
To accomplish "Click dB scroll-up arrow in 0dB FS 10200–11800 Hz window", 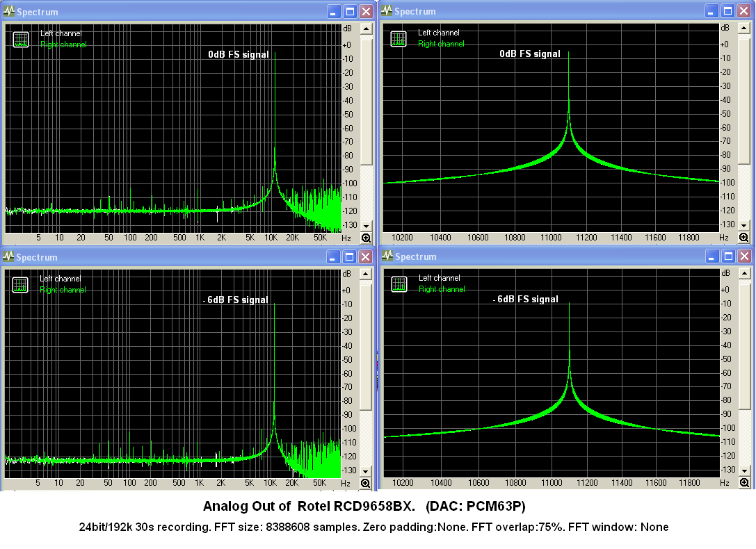I will (743, 28).
